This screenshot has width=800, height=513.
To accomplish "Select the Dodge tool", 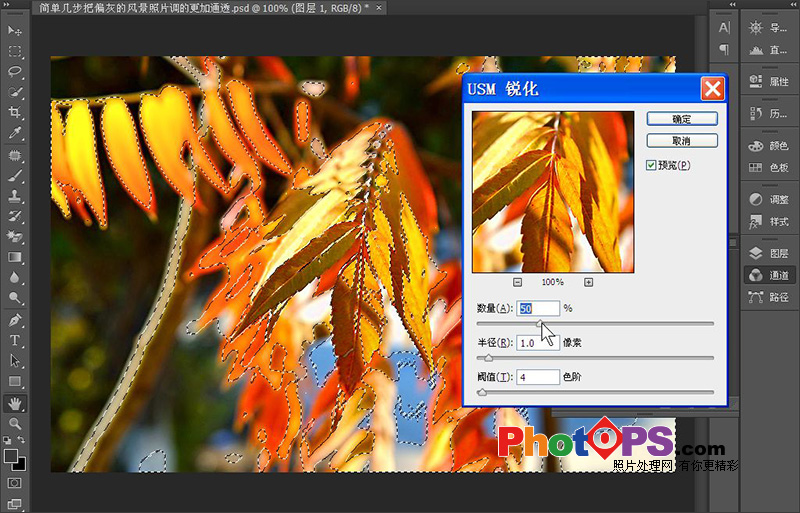I will pos(14,298).
